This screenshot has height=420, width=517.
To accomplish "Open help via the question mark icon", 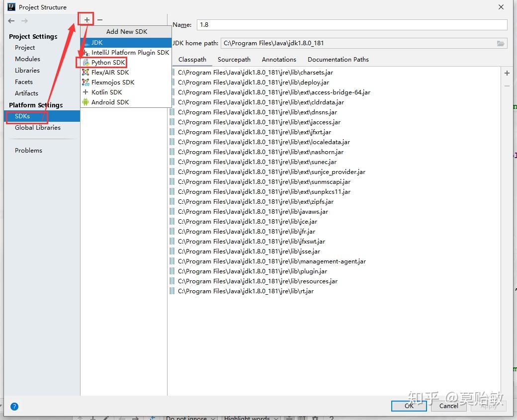I will [x=14, y=406].
